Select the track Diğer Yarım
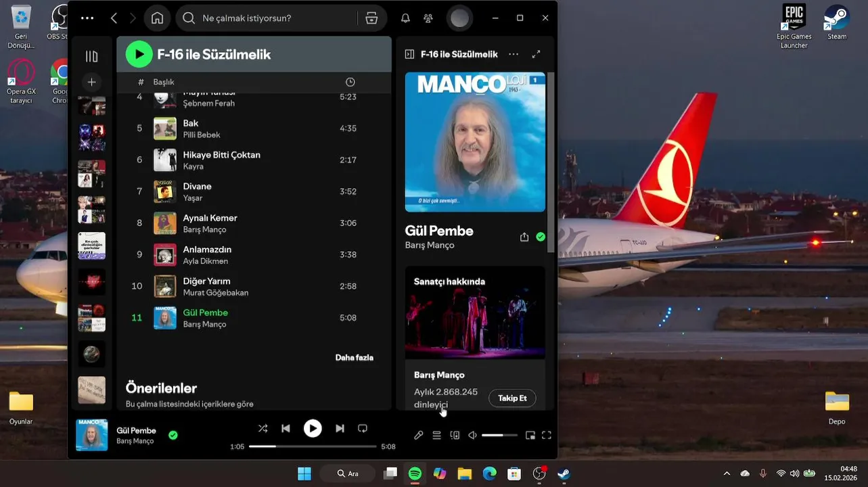This screenshot has width=868, height=487. point(254,286)
